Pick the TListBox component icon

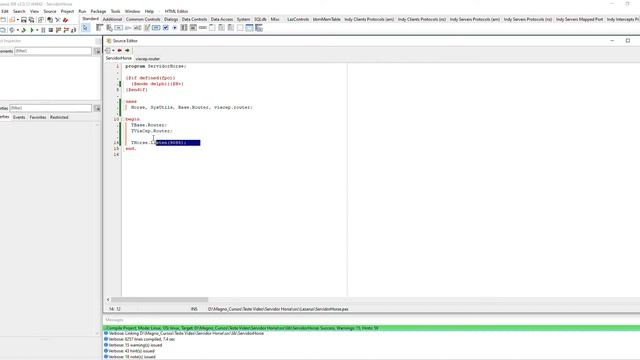click(x=184, y=28)
